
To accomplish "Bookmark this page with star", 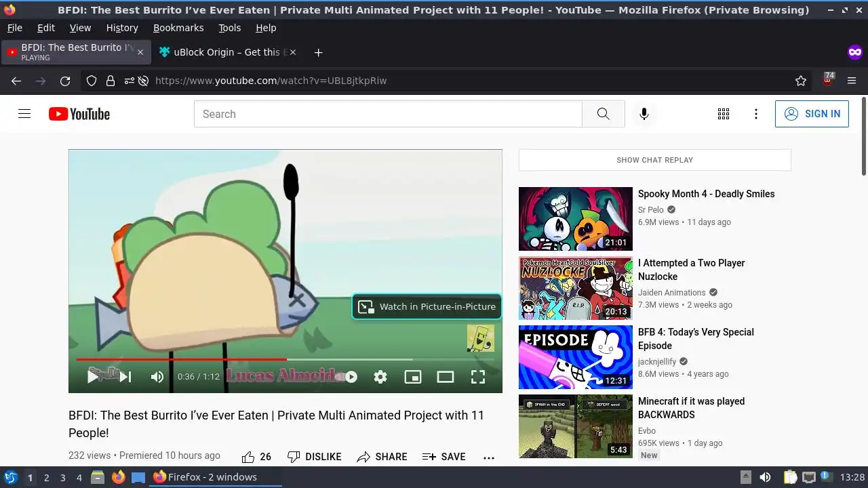I will click(801, 81).
